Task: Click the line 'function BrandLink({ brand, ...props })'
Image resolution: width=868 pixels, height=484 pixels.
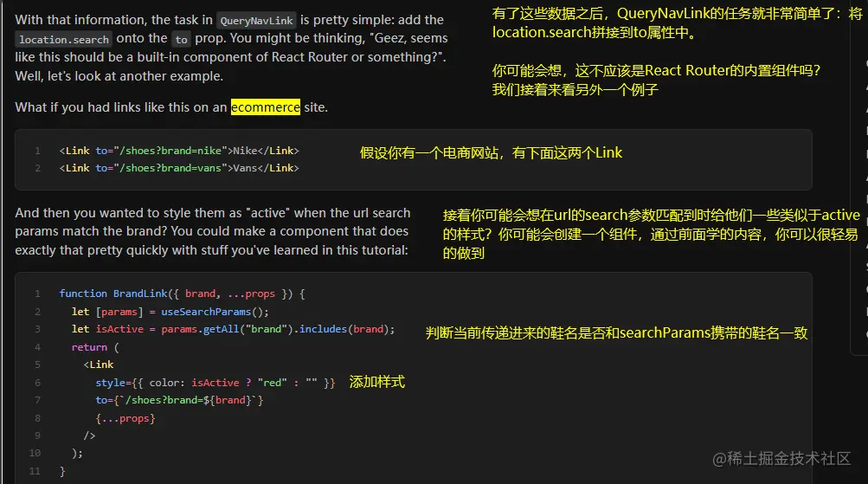Action: (x=182, y=294)
